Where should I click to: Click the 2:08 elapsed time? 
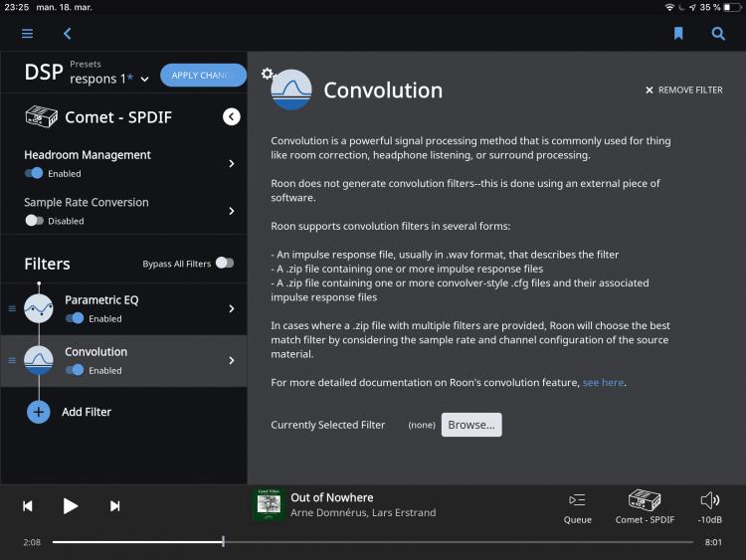pyautogui.click(x=32, y=542)
